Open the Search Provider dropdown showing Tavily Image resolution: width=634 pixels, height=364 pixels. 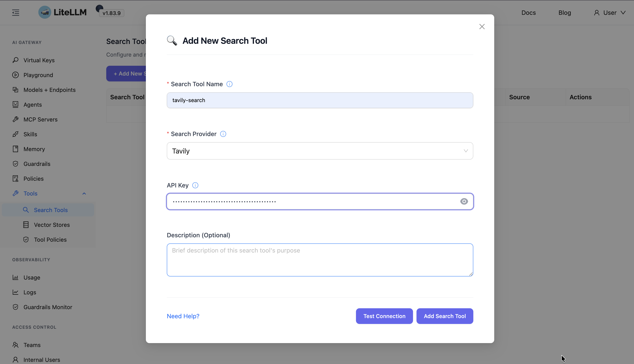click(x=319, y=151)
